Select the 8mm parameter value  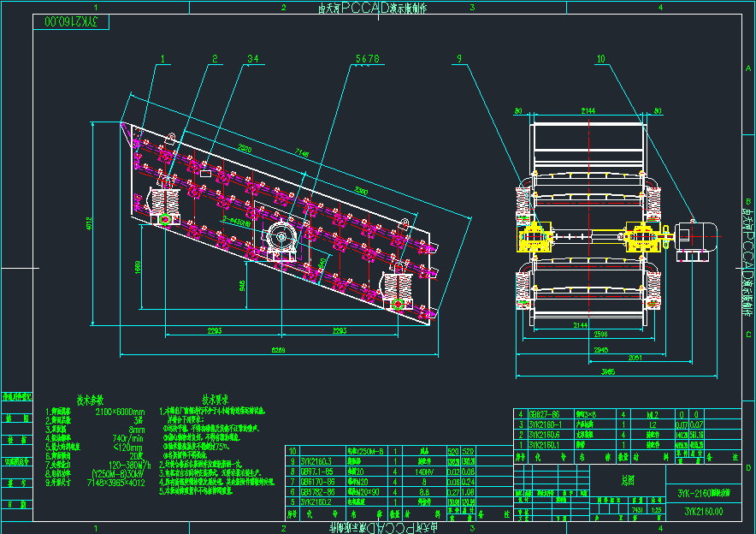pyautogui.click(x=137, y=430)
